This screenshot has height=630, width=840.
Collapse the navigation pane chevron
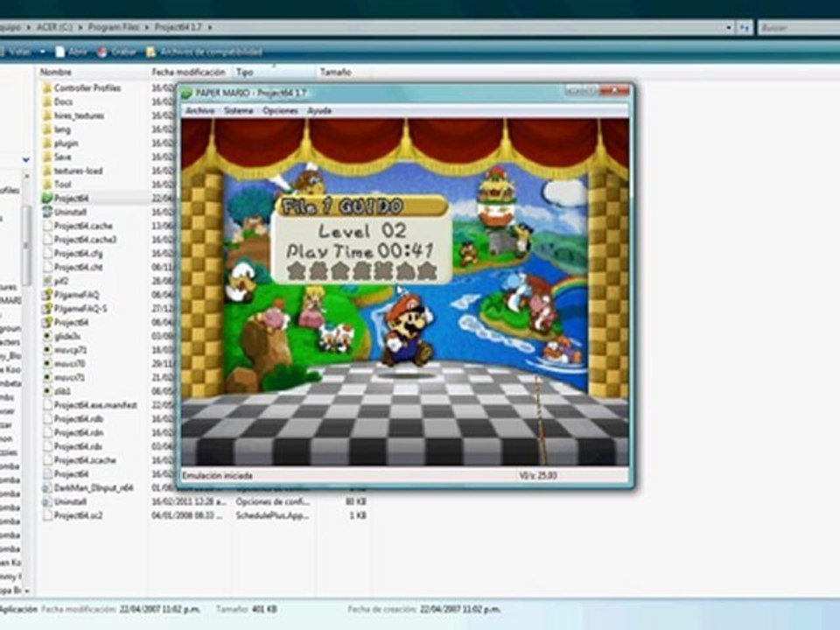tap(25, 159)
